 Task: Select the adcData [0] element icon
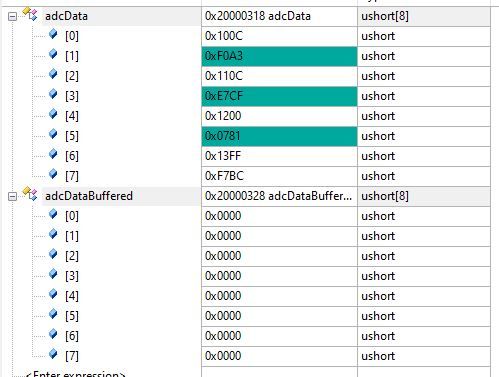coord(53,34)
